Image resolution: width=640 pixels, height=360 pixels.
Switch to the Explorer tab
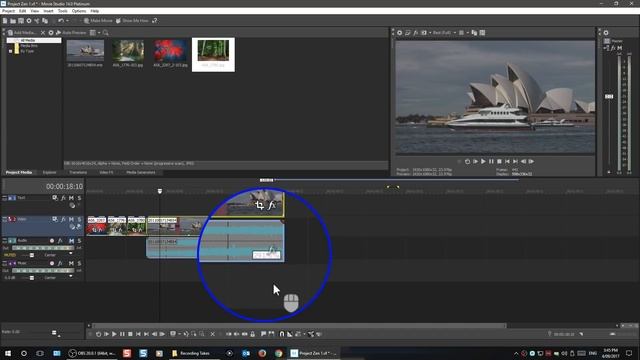(x=49, y=173)
